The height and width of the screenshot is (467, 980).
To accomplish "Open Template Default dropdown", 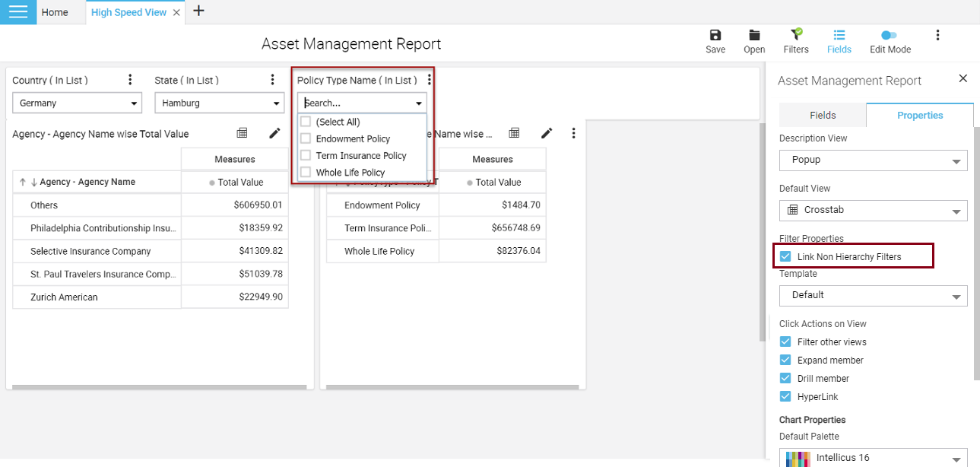I will 874,295.
